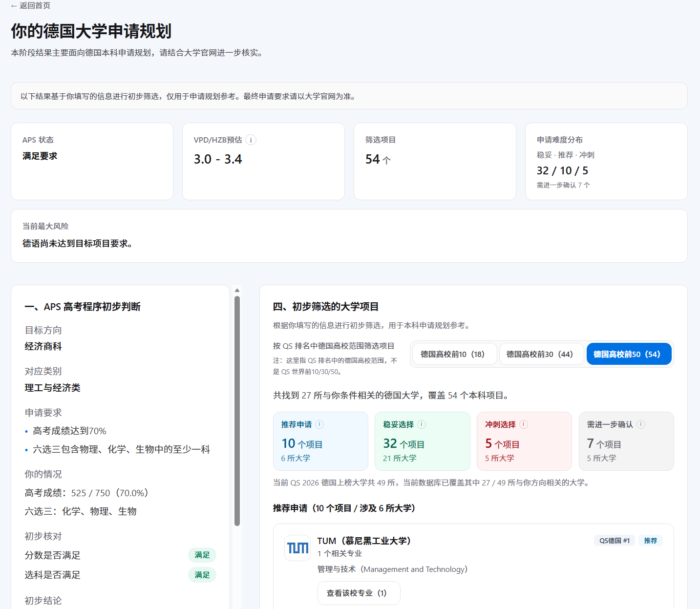Click the 1 个相关专业 text
Image resolution: width=700 pixels, height=609 pixels.
click(x=339, y=553)
